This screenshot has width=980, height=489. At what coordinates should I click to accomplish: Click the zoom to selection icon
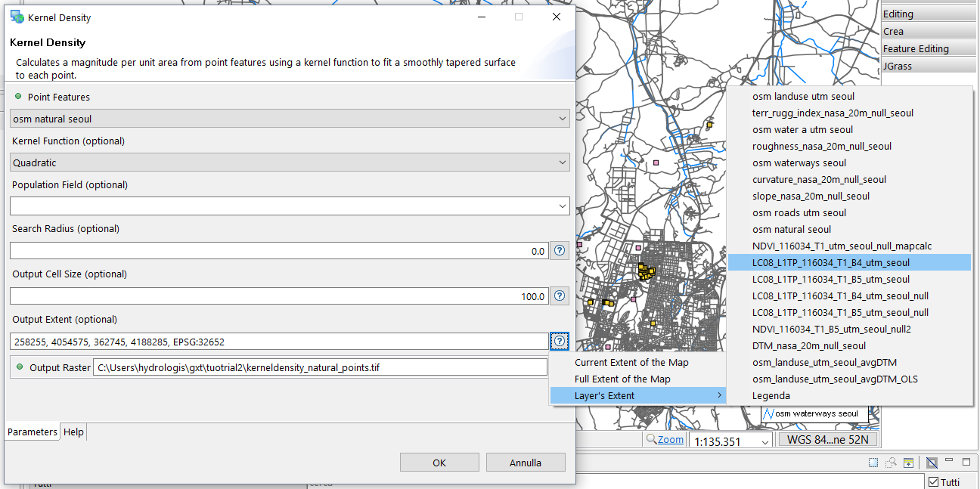coord(892,463)
